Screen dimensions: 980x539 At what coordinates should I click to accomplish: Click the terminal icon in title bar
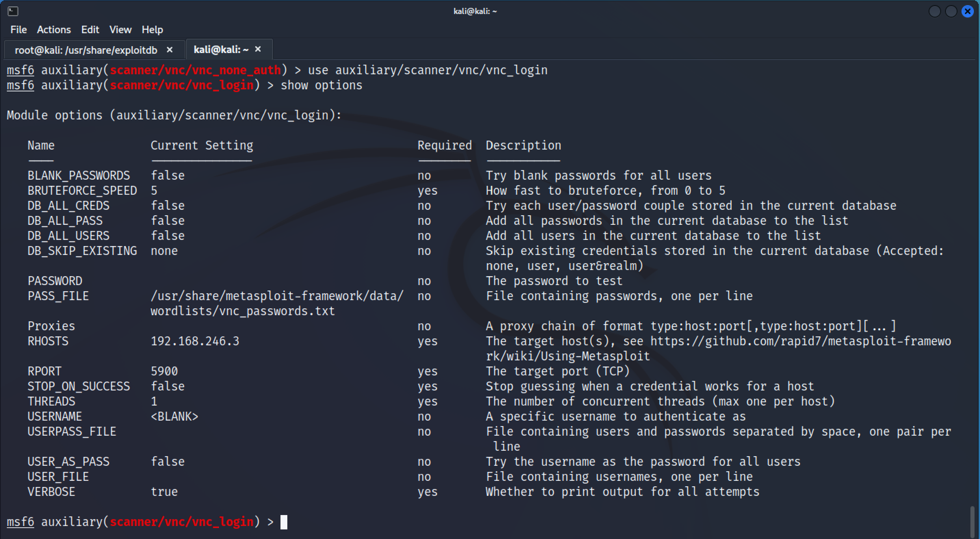pyautogui.click(x=13, y=11)
